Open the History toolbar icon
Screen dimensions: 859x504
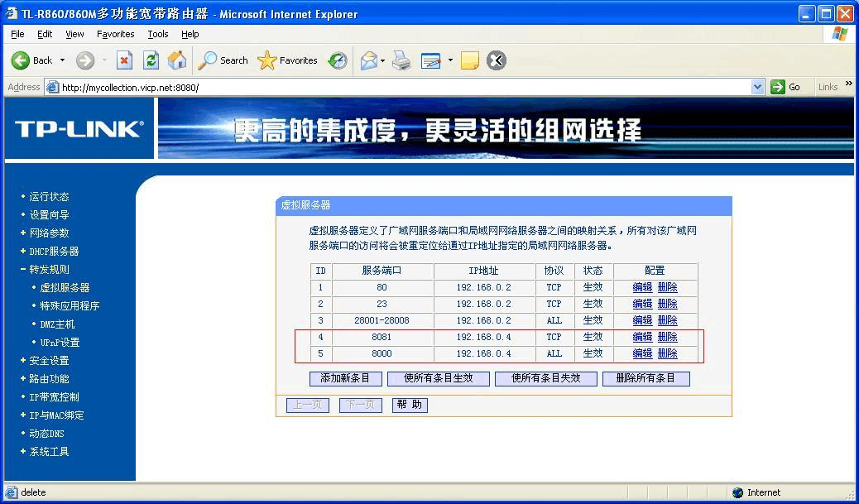click(x=338, y=60)
